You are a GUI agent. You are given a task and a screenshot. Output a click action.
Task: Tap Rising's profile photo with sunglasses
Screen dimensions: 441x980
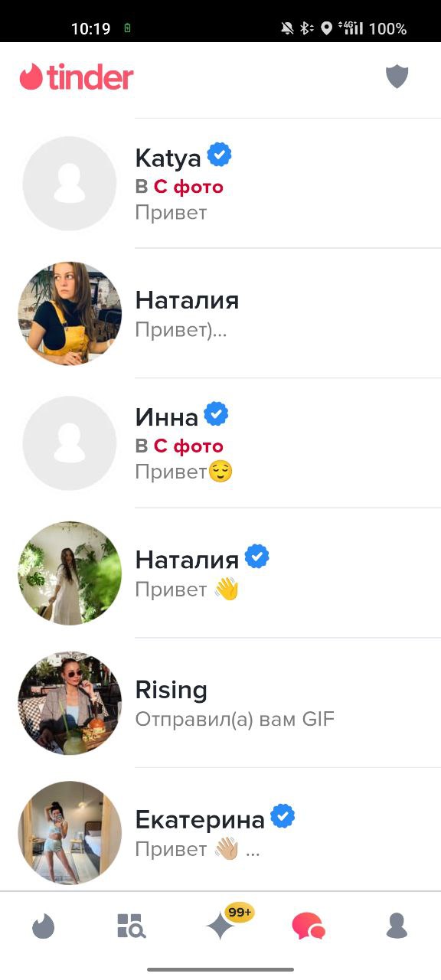[70, 703]
